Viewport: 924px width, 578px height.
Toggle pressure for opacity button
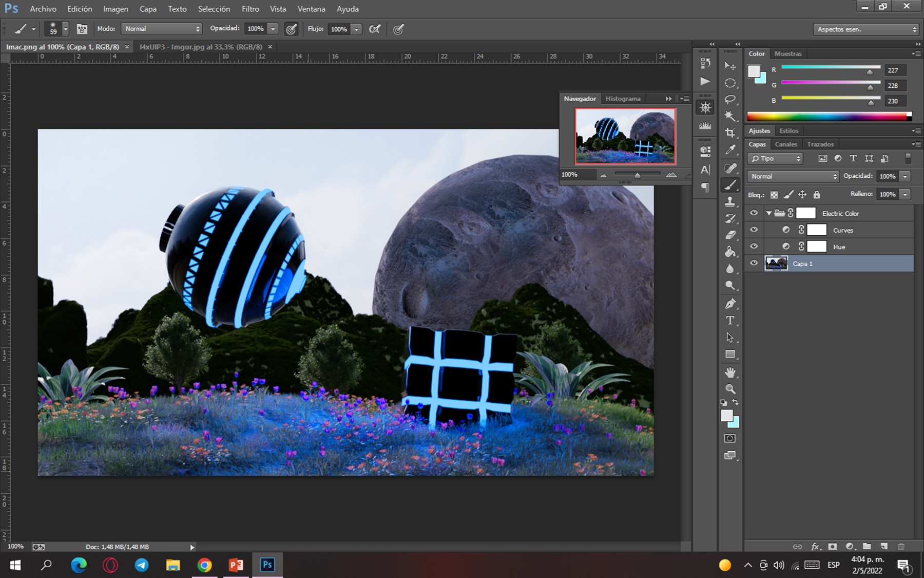click(292, 29)
